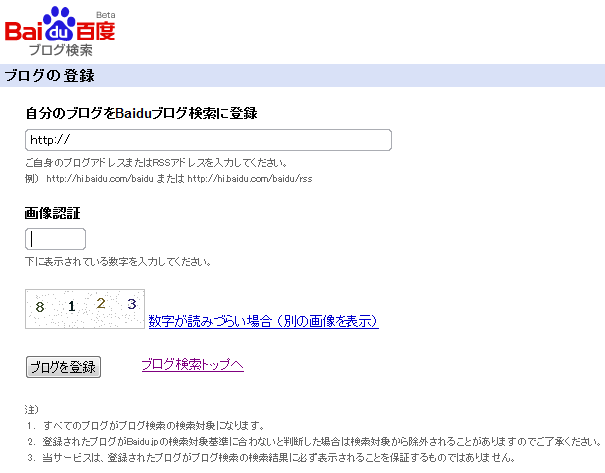Click the captcha image showing 8123
The height and width of the screenshot is (473, 605).
[x=85, y=309]
